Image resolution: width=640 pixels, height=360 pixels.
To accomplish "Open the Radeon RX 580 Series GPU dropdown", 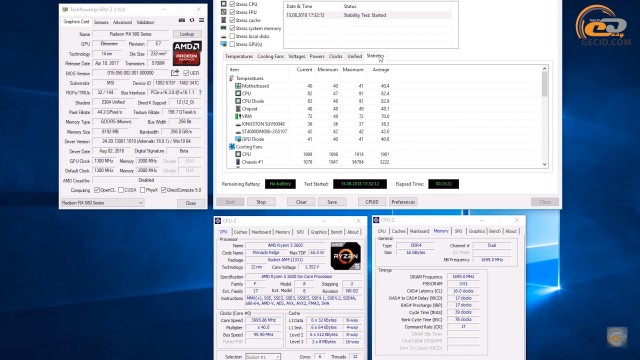I will tap(102, 203).
